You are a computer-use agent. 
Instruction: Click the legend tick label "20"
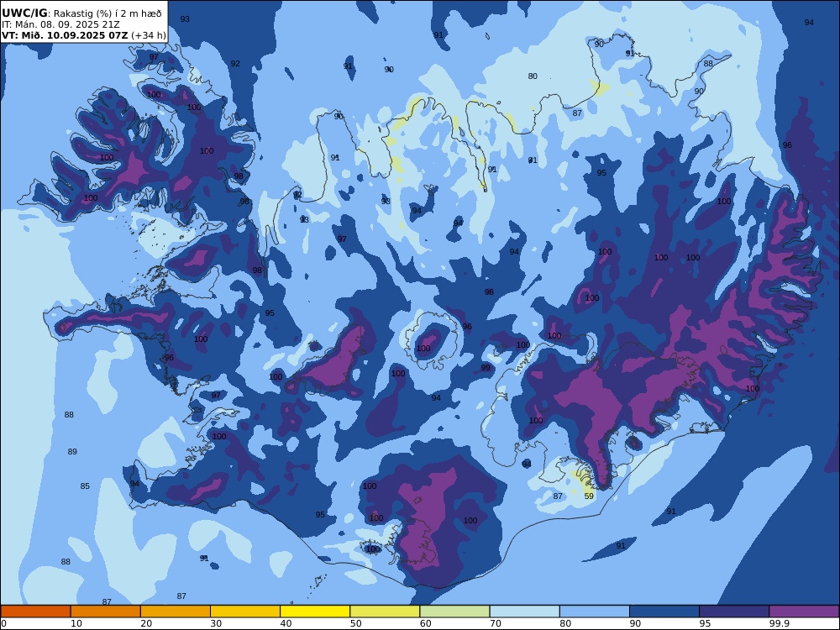click(x=146, y=623)
